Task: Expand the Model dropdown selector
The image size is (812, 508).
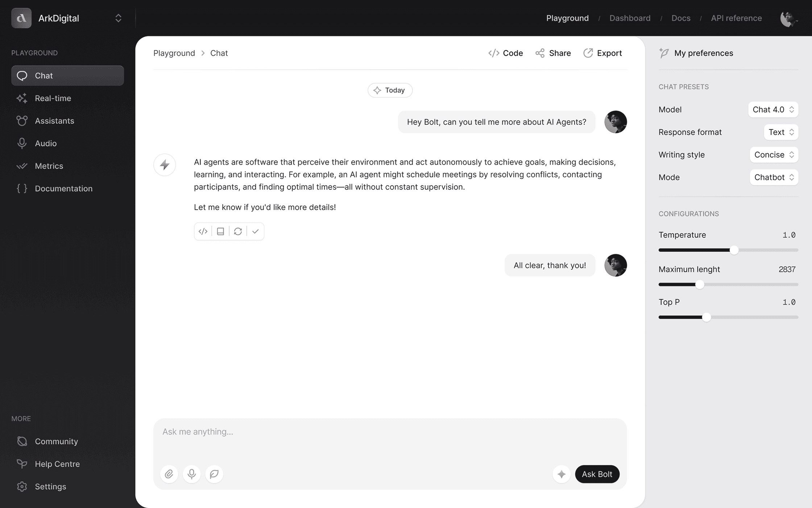Action: [772, 110]
